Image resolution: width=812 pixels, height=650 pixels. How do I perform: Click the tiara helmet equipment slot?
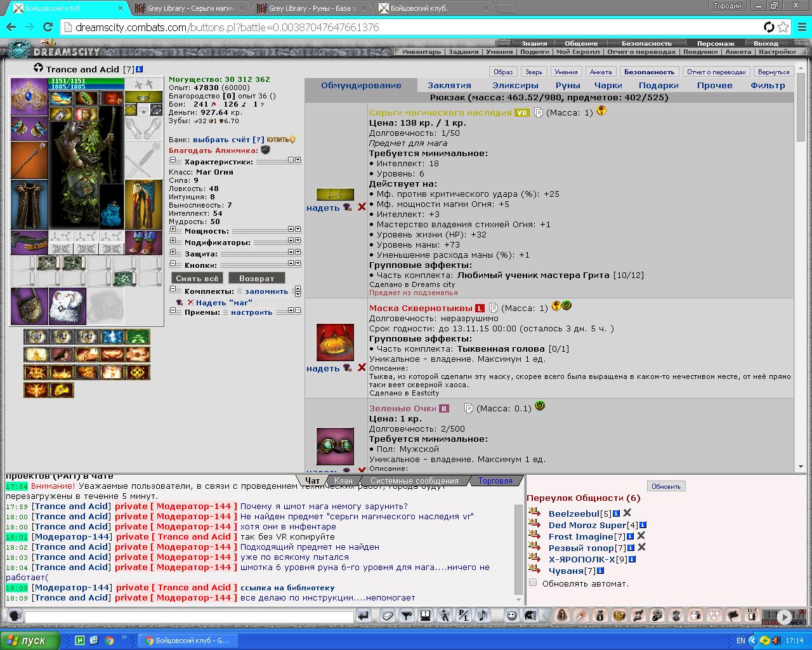pyautogui.click(x=29, y=96)
